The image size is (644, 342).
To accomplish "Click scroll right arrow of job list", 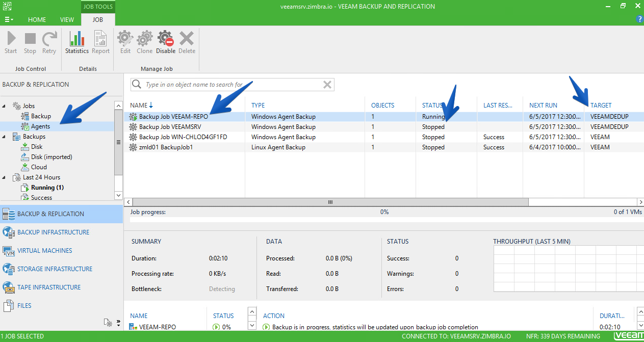I will [x=640, y=202].
